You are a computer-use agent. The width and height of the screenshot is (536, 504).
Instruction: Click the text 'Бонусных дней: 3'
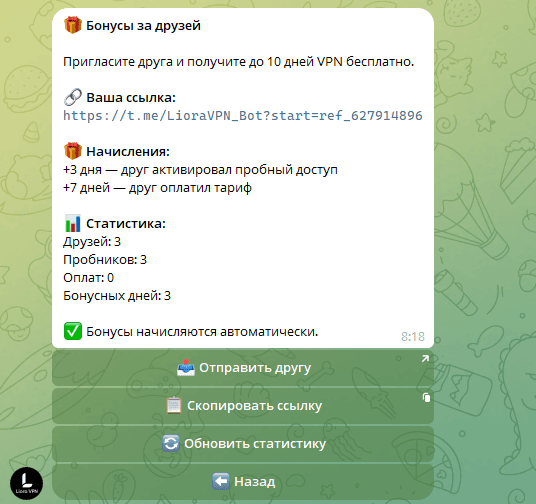[x=117, y=296]
